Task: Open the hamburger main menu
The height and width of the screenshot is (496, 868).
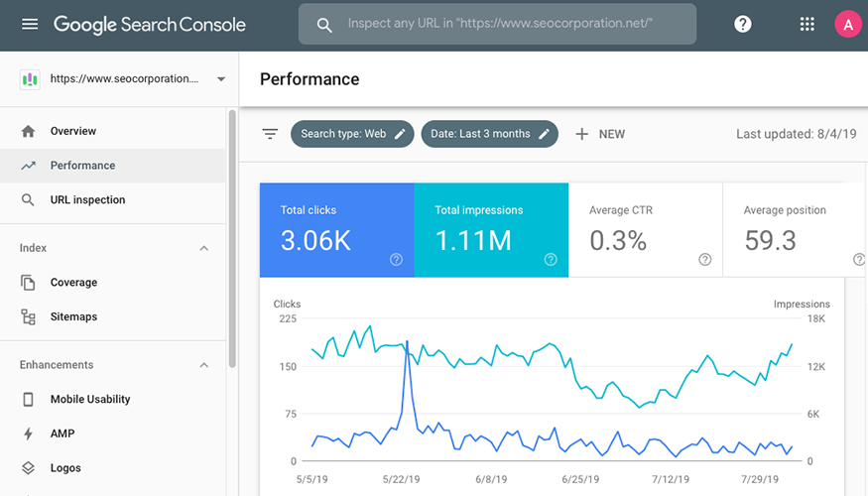Action: point(30,24)
